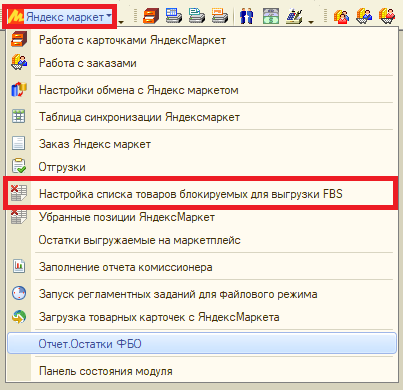
Task: Open the Отгрузки menu item
Action: (202, 167)
